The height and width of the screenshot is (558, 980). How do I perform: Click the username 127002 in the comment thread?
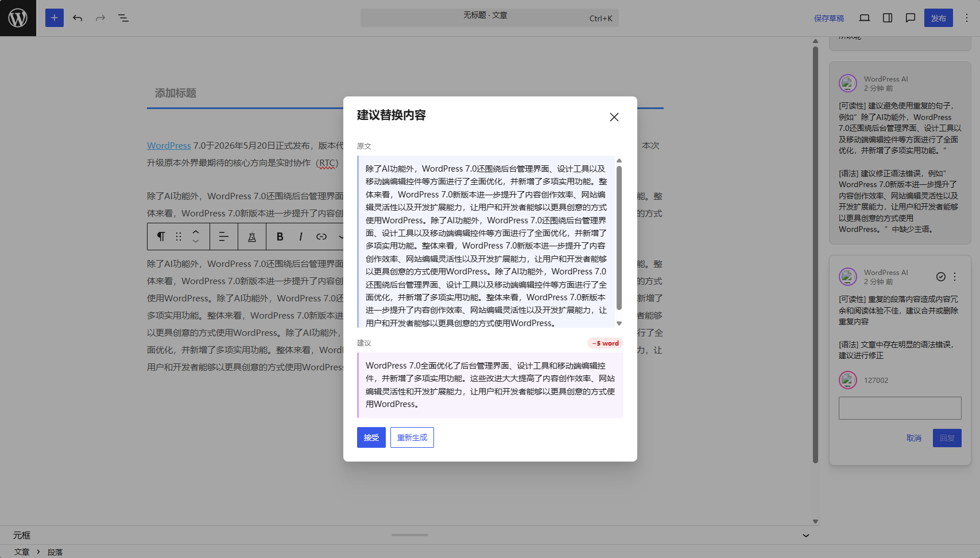[x=876, y=381]
